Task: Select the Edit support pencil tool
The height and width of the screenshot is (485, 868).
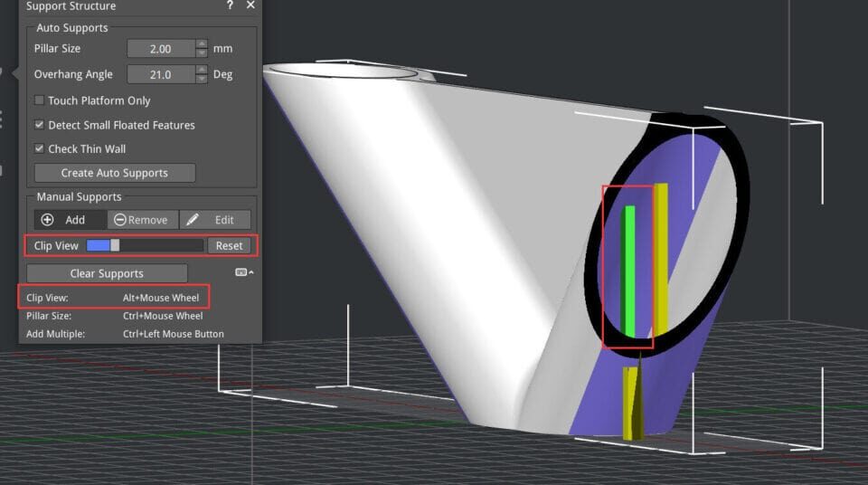Action: click(214, 220)
